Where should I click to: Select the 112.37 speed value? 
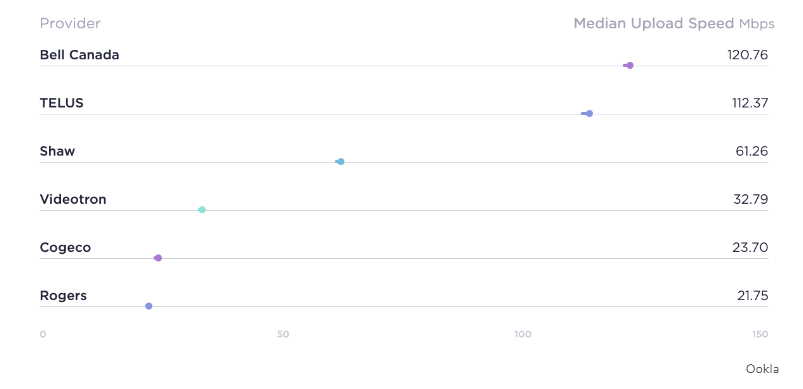tap(750, 103)
